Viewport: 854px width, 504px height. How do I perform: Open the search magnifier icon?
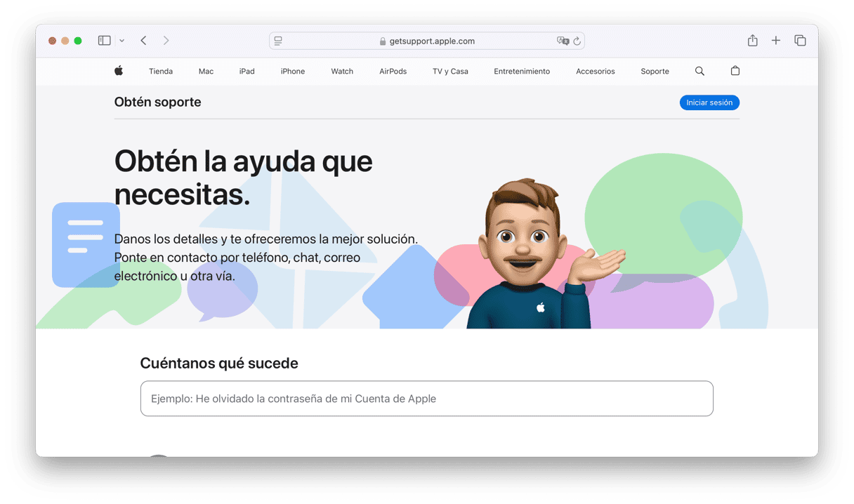[699, 71]
